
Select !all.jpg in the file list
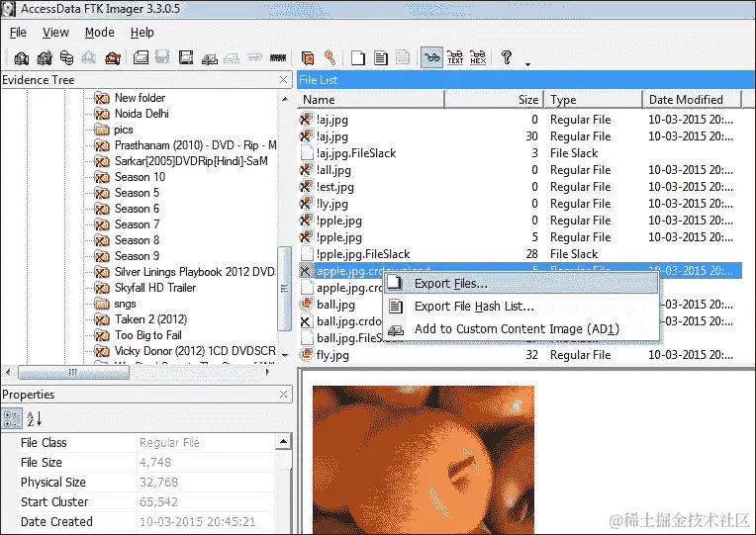point(333,170)
